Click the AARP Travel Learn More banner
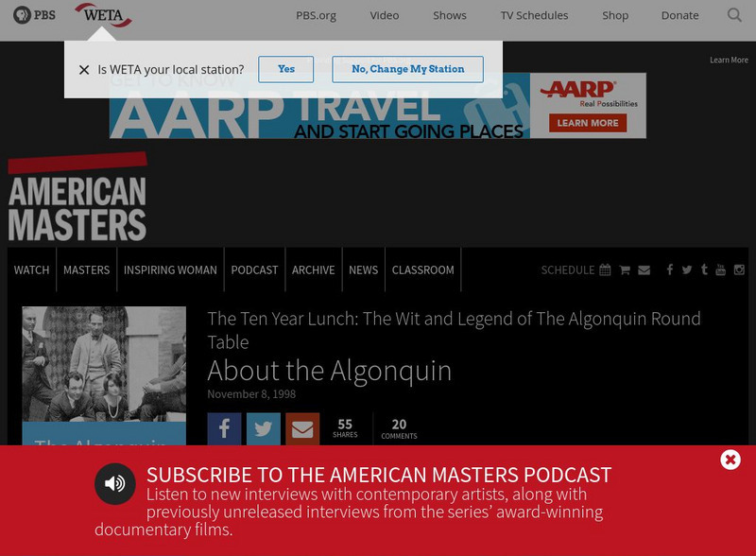The height and width of the screenshot is (556, 756). click(x=587, y=122)
